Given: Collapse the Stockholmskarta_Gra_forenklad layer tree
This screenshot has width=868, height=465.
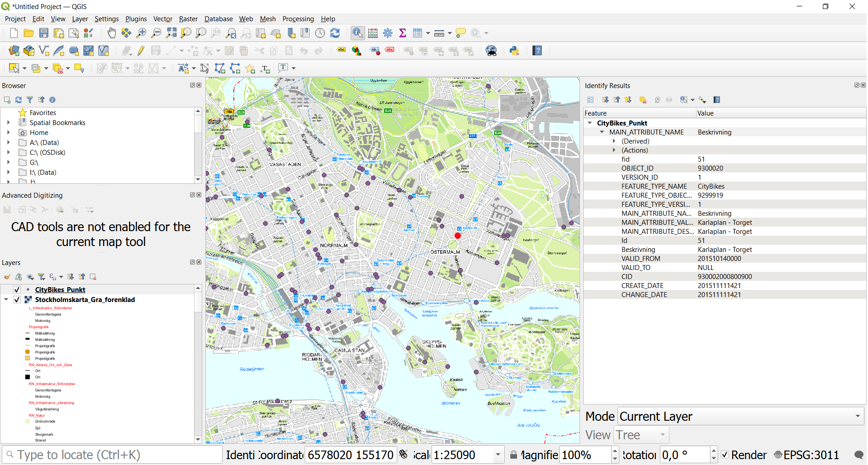Looking at the screenshot, I should [x=6, y=299].
